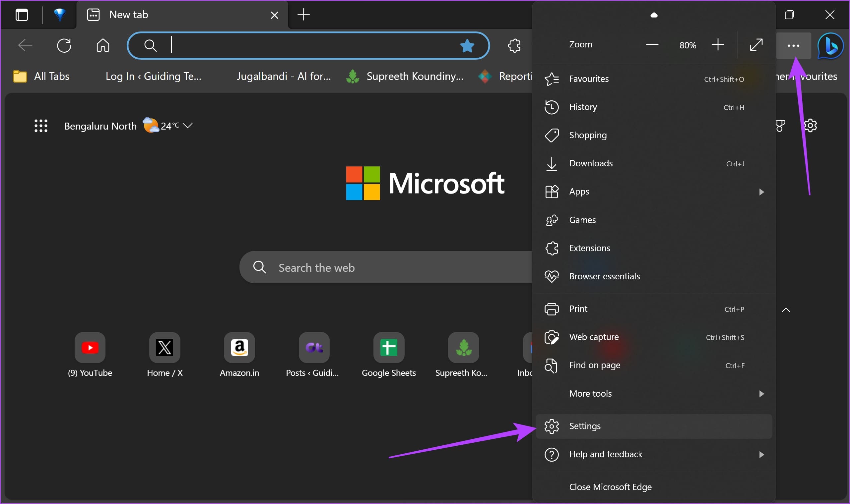Viewport: 850px width, 504px height.
Task: Click the Browser essentials icon
Action: 551,276
